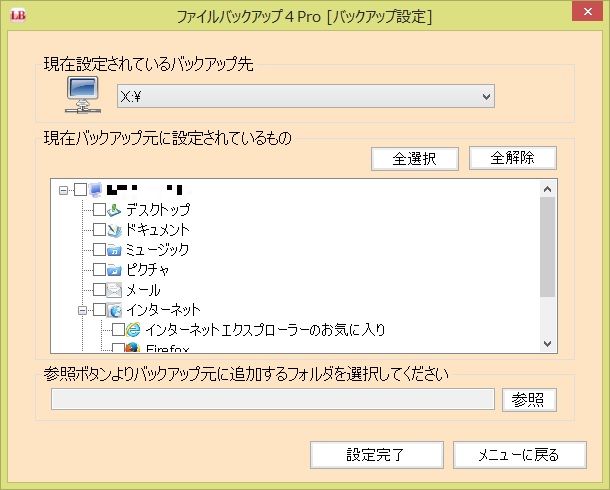Click the folder path input field beside 参照
610x490 pixels.
coord(273,399)
